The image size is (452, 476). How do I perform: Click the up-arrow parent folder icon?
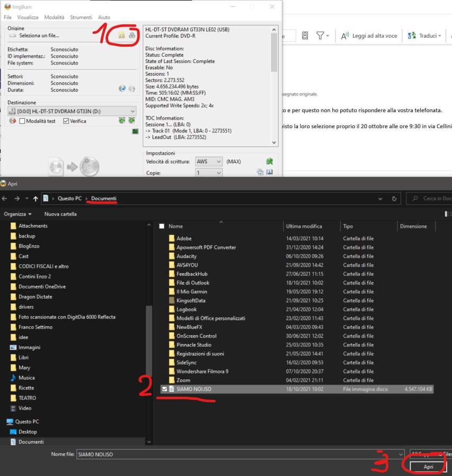click(36, 199)
